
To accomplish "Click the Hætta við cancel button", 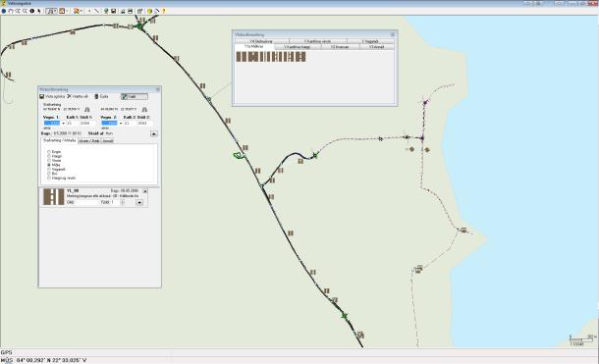I will click(78, 96).
